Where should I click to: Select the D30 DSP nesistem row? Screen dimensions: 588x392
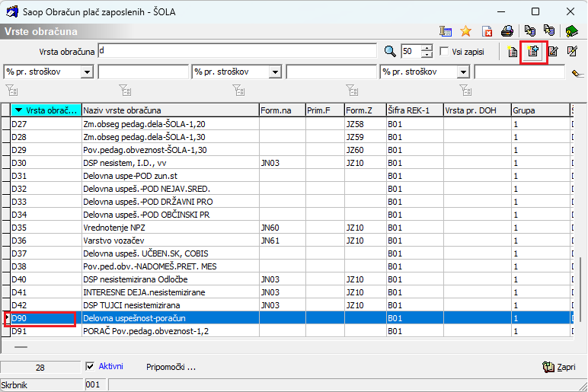(x=287, y=163)
